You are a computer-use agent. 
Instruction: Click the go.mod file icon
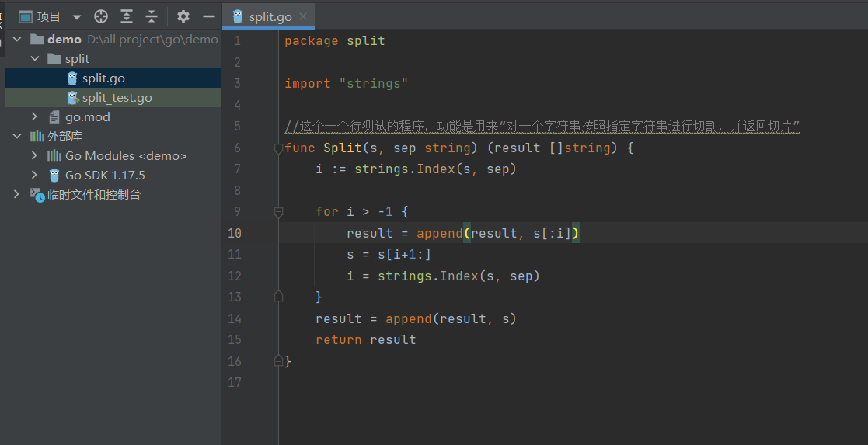click(x=54, y=116)
